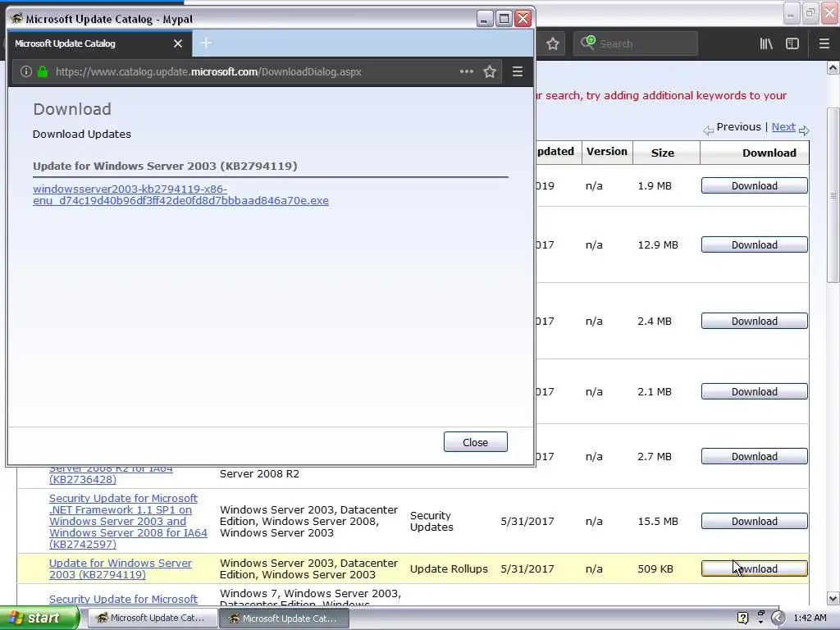Image resolution: width=840 pixels, height=630 pixels.
Task: Click Download button for 2.1 MB update
Action: 755,391
